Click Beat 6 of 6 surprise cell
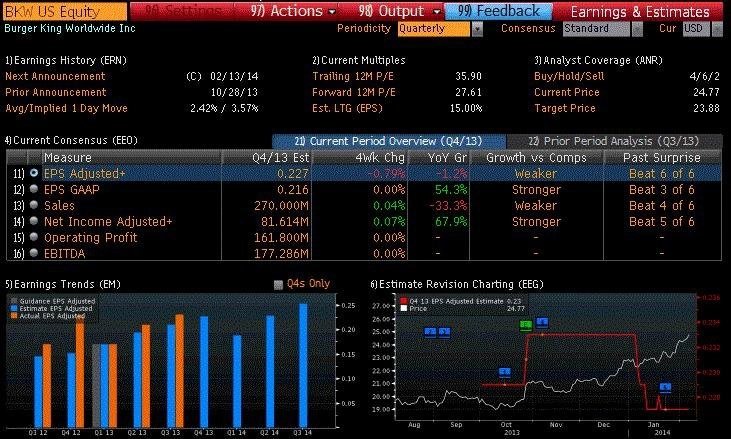Screen dimensions: 731x439 pyautogui.click(x=662, y=173)
